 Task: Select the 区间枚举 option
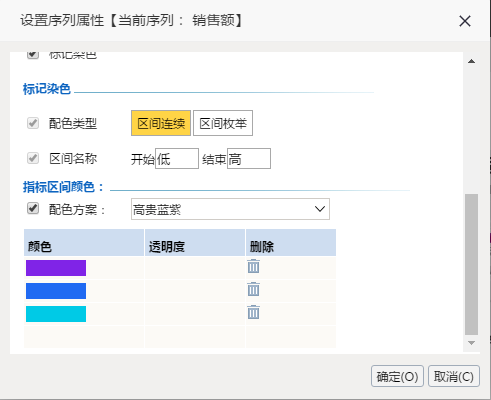[223, 123]
